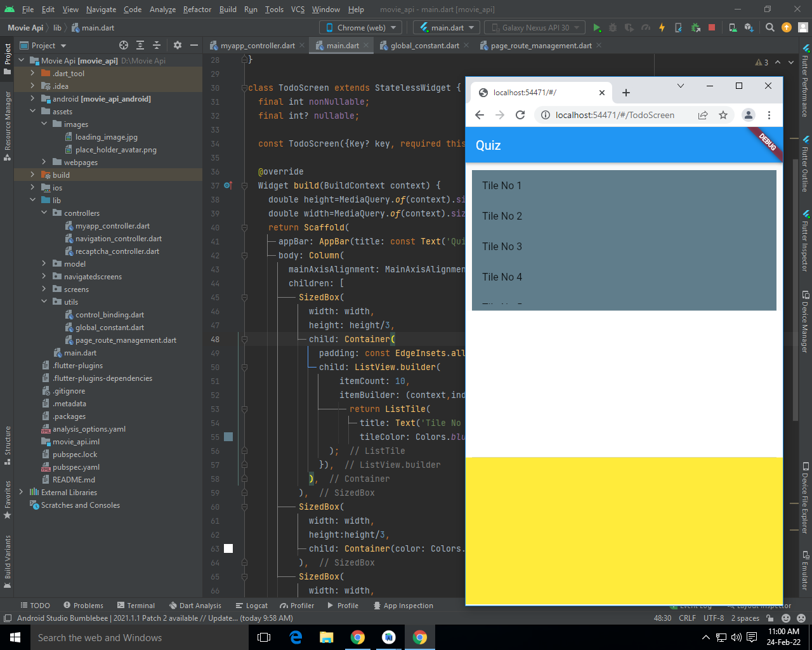Click the orange IDE update icon
The image size is (812, 650).
(x=787, y=27)
